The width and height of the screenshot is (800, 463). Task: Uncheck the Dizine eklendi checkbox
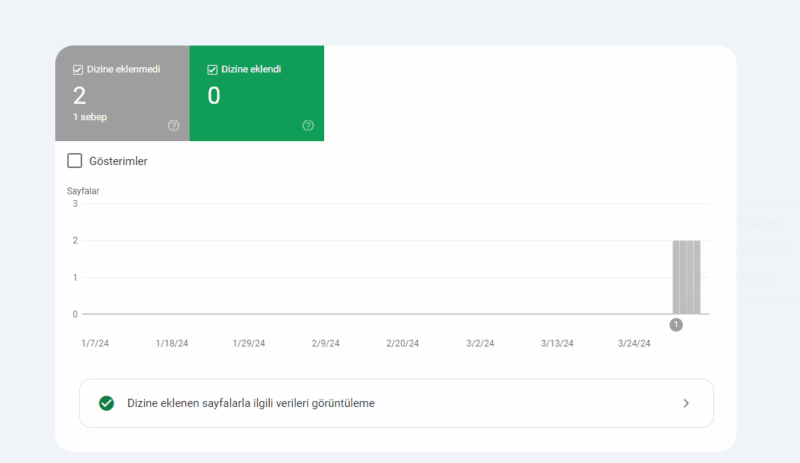[x=212, y=70]
